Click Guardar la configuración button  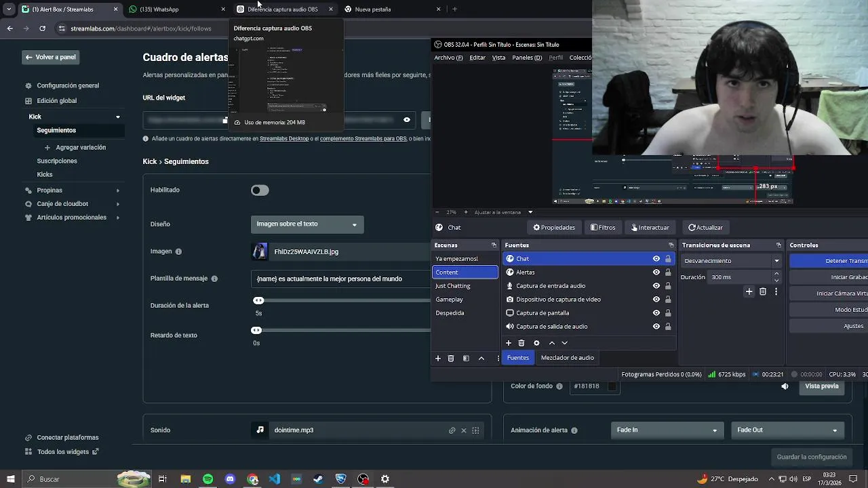tap(812, 457)
